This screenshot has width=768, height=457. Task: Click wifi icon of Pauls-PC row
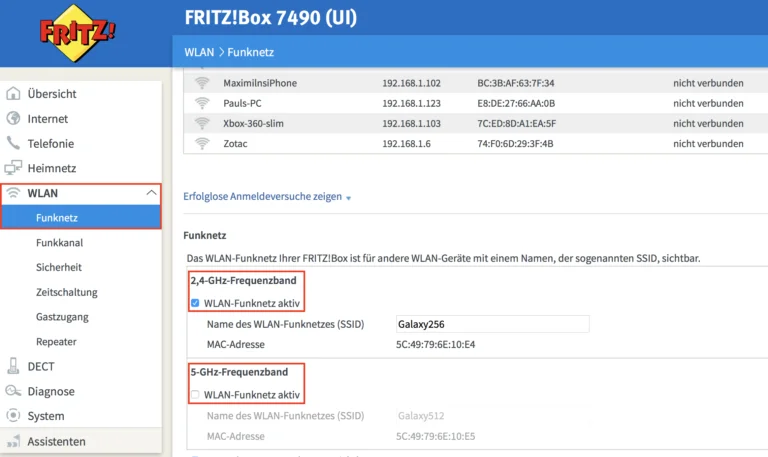pyautogui.click(x=202, y=103)
